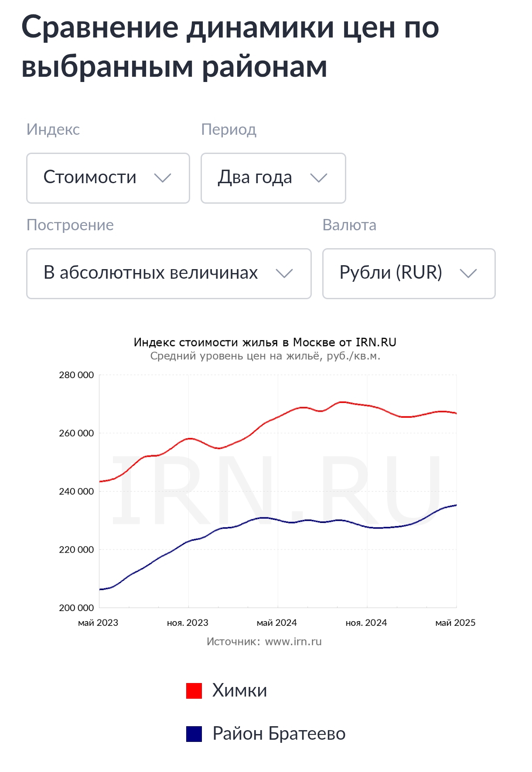Image resolution: width=532 pixels, height=772 pixels.
Task: Open the Валюта dropdown Рубли (RUR)
Action: point(409,273)
